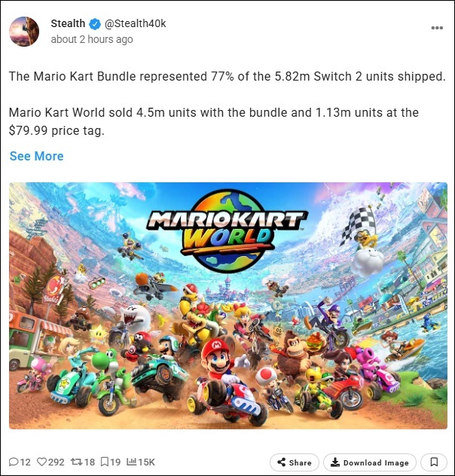Open the Mario Kart World artwork image
The width and height of the screenshot is (455, 476).
(x=228, y=306)
